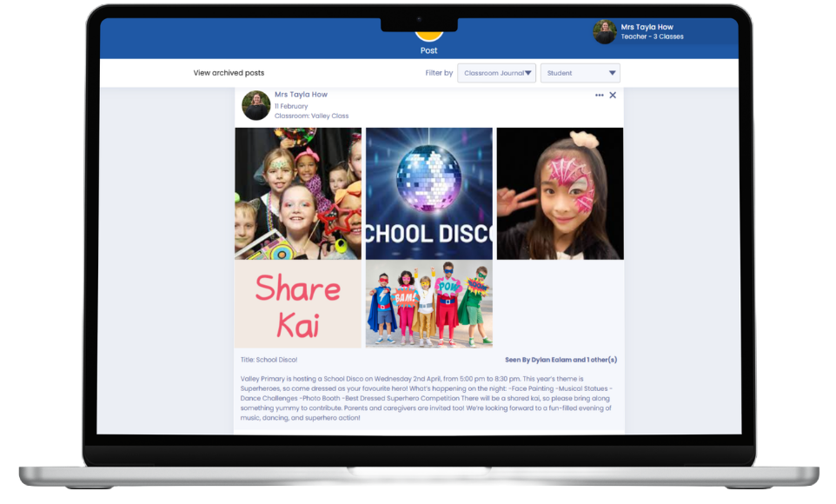Open the face-painted girl photo

coord(560,193)
